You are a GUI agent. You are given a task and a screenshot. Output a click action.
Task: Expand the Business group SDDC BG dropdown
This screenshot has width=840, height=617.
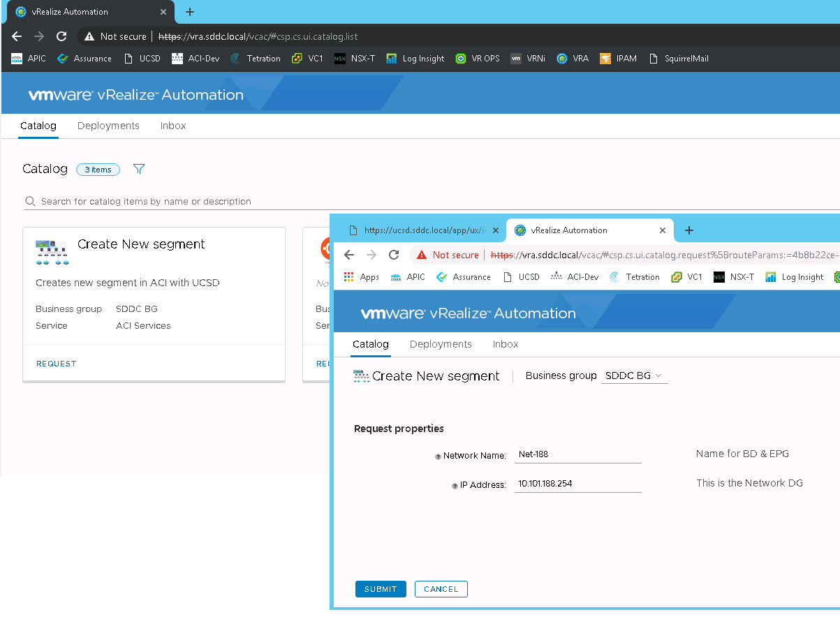[x=634, y=376]
